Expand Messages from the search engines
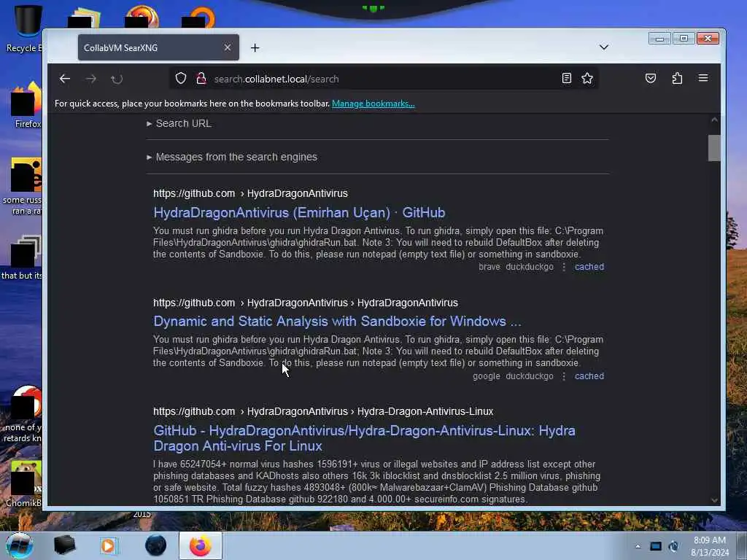 click(232, 157)
